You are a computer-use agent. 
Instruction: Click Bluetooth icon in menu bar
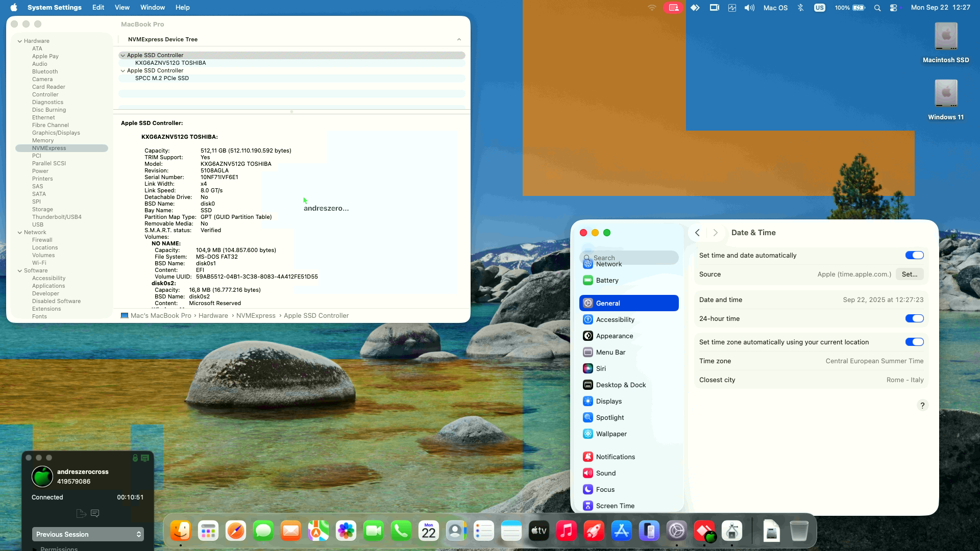pos(800,8)
